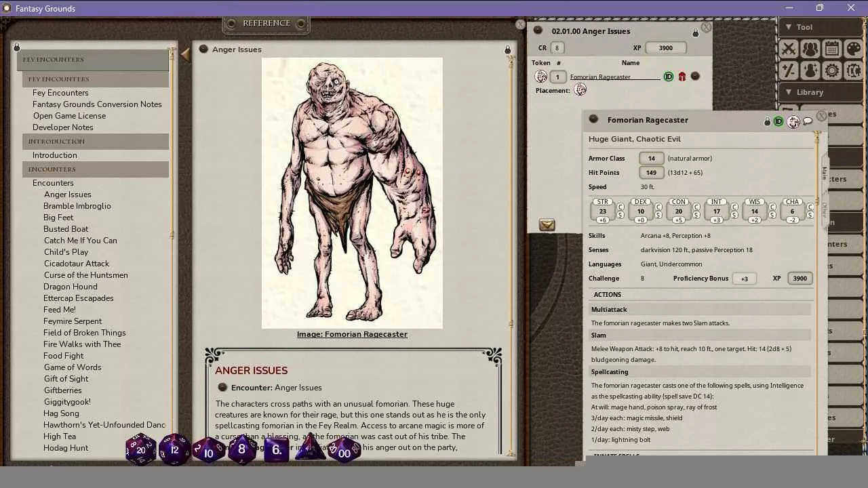This screenshot has height=488, width=868.
Task: Click the d100 percentile die
Action: (344, 451)
